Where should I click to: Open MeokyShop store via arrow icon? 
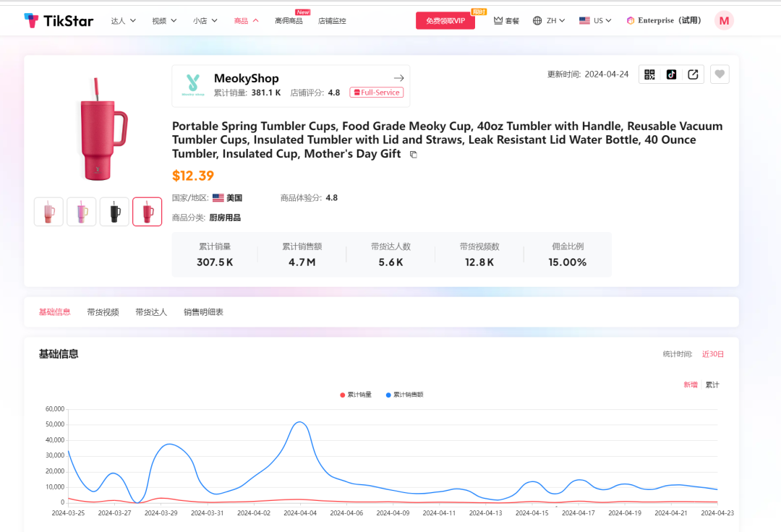click(398, 78)
